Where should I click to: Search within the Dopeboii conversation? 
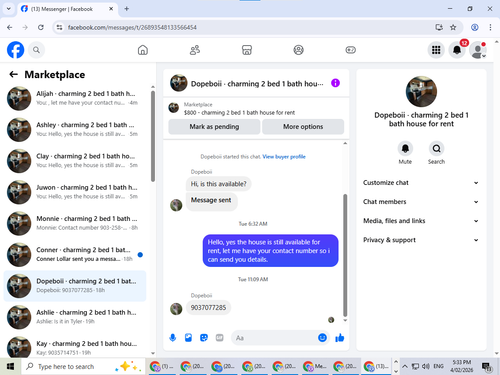[x=436, y=149]
